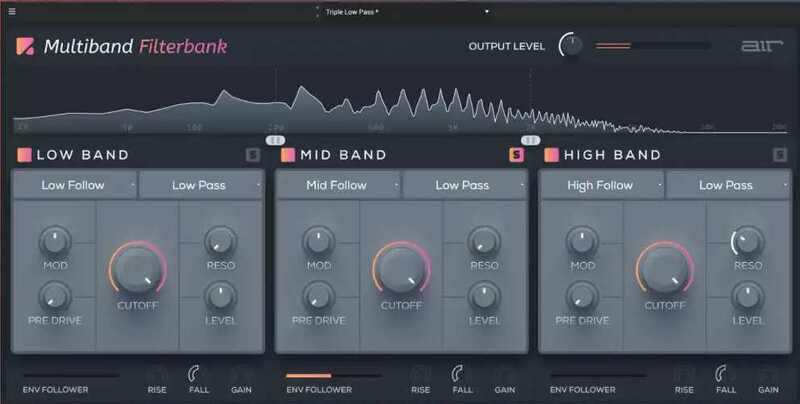The height and width of the screenshot is (404, 800).
Task: Click the Mid Band RESO knob
Action: 484,241
